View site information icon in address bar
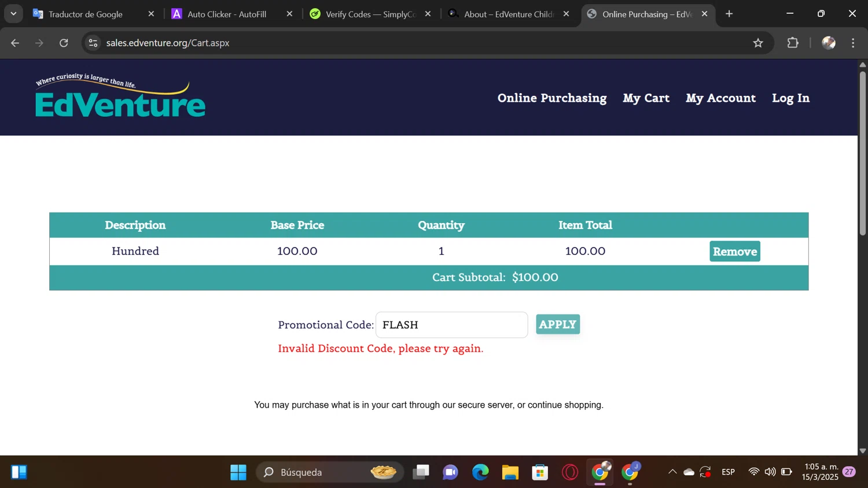The width and height of the screenshot is (868, 488). tap(93, 43)
